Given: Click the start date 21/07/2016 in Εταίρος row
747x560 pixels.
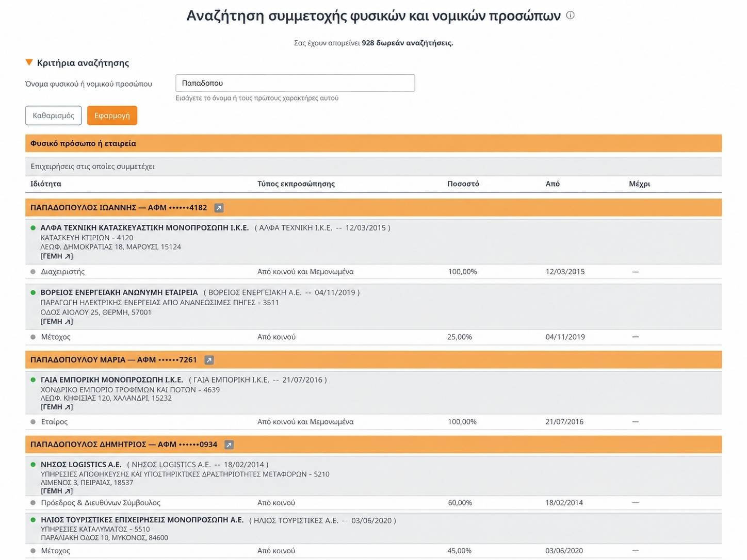Looking at the screenshot, I should [x=564, y=422].
